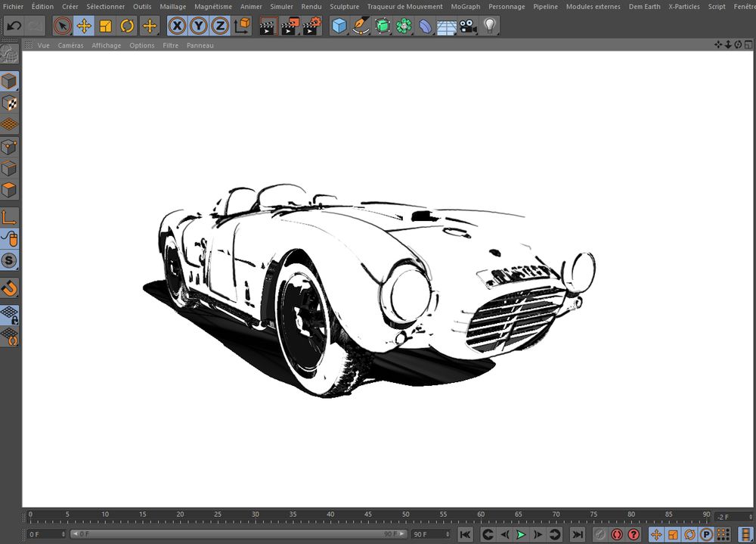This screenshot has width=756, height=544.
Task: Open the MoGraph menu
Action: (x=465, y=6)
